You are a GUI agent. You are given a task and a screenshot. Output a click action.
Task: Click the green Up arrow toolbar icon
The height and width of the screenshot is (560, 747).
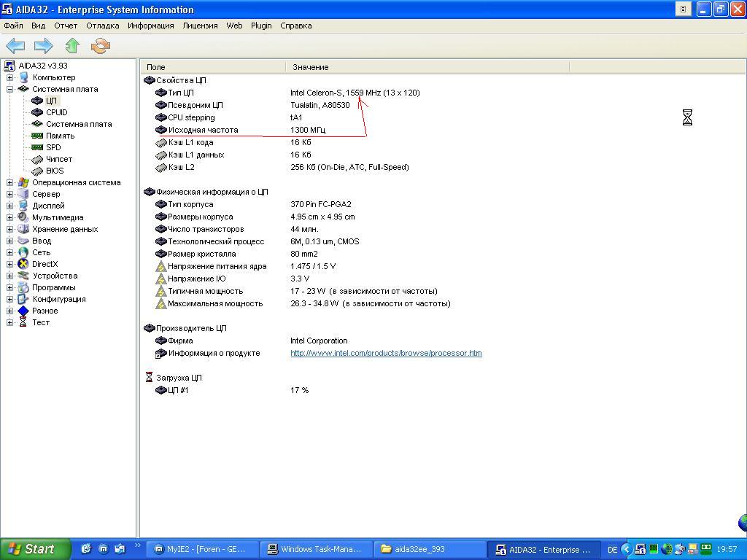(72, 46)
